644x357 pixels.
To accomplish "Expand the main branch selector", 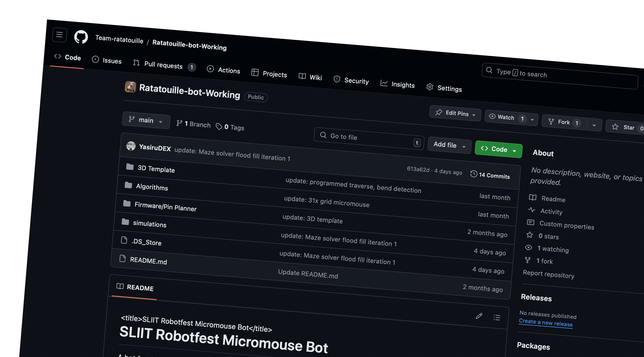I will click(x=146, y=120).
